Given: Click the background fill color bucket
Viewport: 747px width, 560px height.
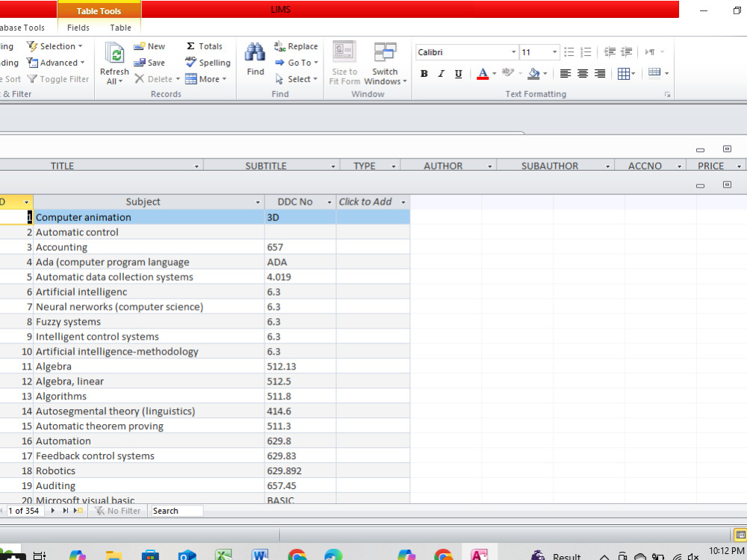Looking at the screenshot, I should point(534,74).
